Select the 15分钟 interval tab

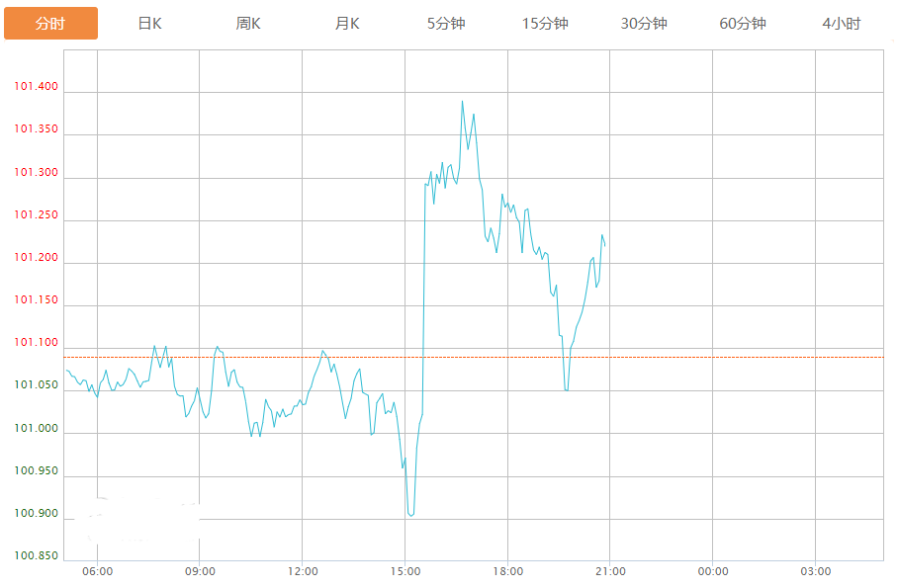point(545,24)
